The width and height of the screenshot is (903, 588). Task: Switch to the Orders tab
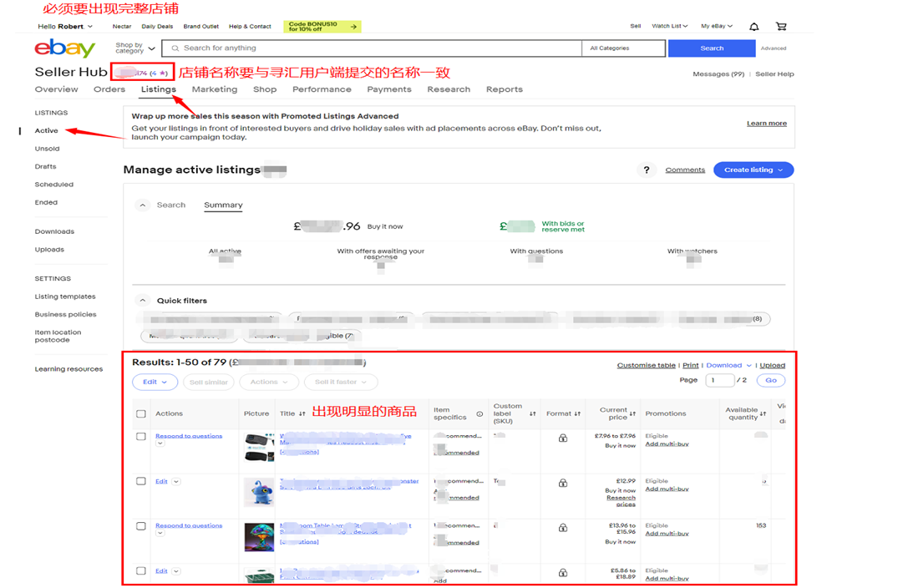(x=109, y=89)
